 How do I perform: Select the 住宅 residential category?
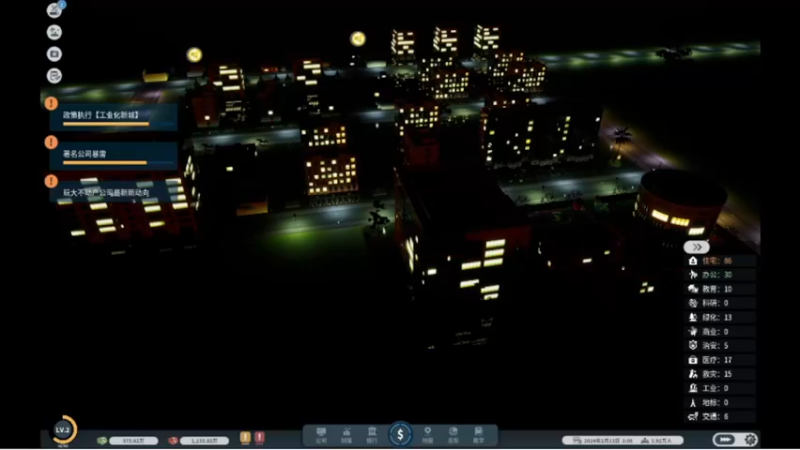click(x=719, y=261)
